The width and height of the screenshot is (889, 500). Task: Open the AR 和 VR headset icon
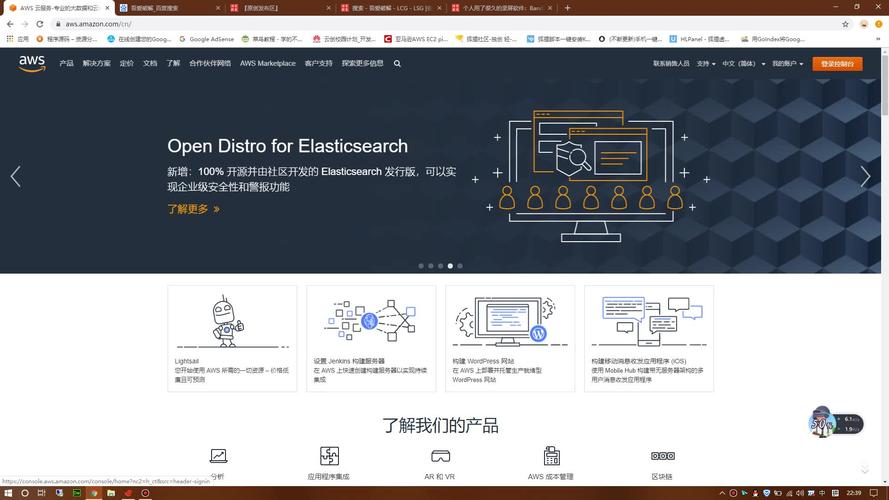[x=440, y=456]
